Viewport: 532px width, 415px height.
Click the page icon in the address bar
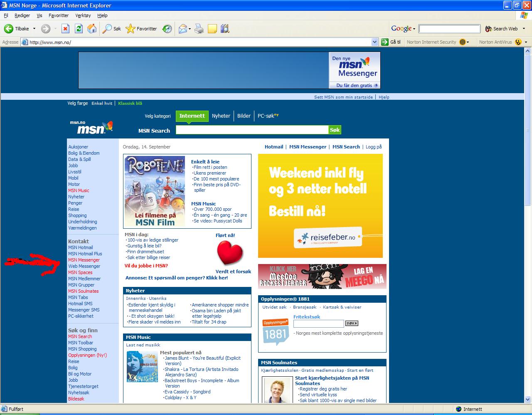click(x=25, y=42)
